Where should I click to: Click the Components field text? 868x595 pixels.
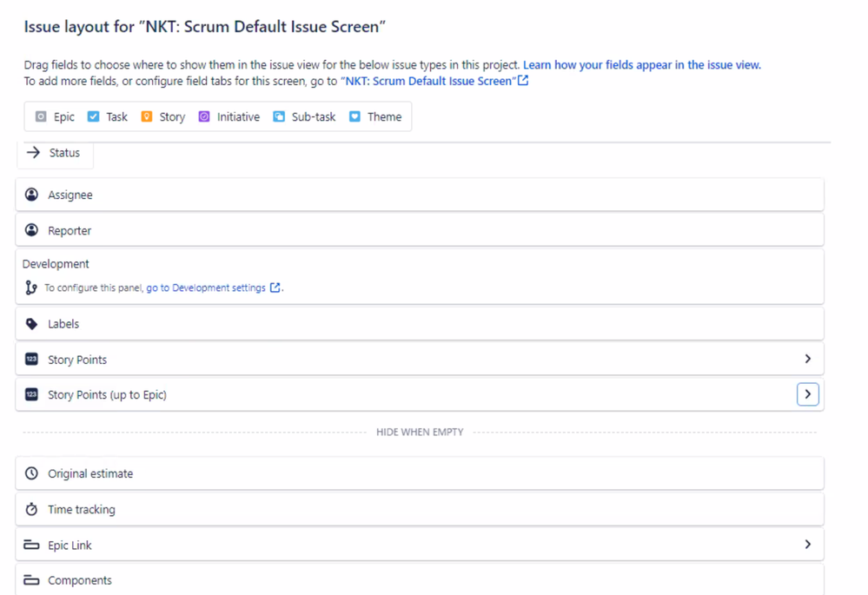80,580
